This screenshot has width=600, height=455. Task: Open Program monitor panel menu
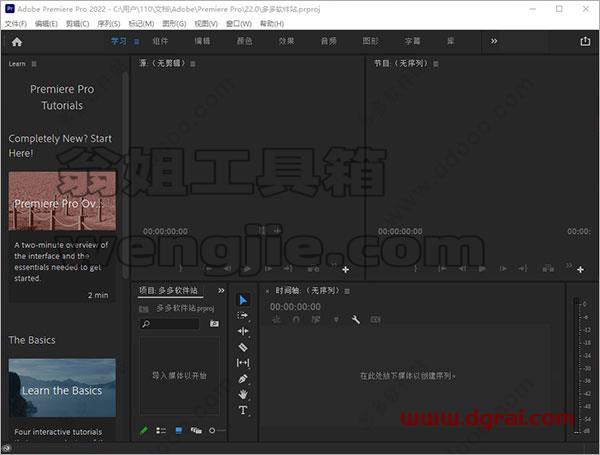(436, 64)
